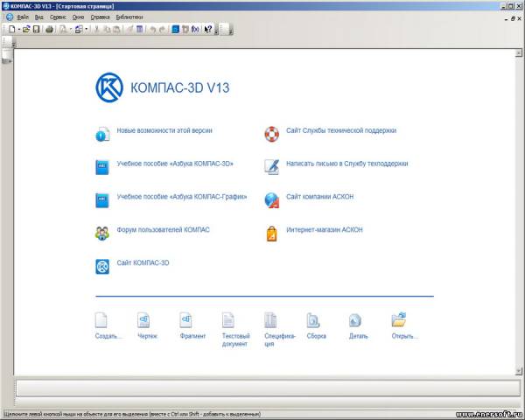Screen dimensions: 525x420
Task: Click the Open file folder toolbar icon
Action: click(26, 30)
